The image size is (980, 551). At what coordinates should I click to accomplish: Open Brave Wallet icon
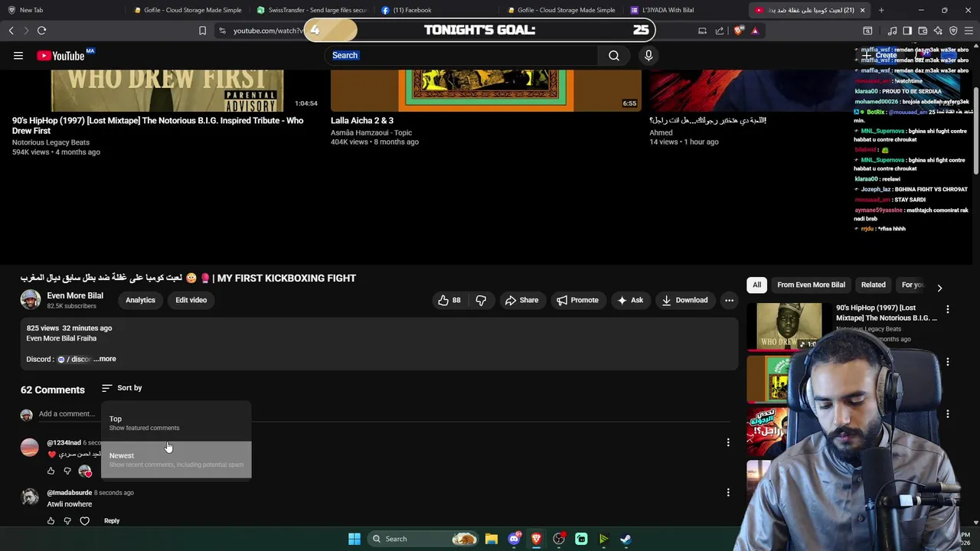point(923,31)
